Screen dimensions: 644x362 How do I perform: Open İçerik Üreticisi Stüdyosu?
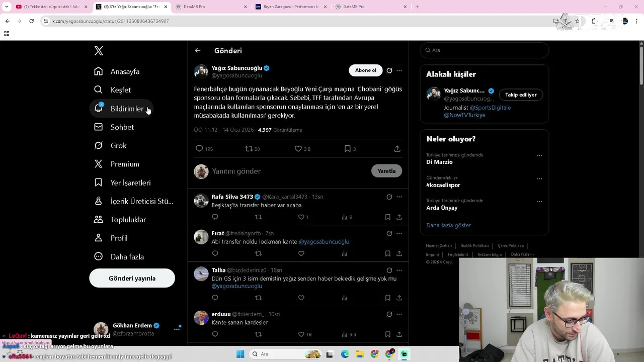click(x=133, y=201)
